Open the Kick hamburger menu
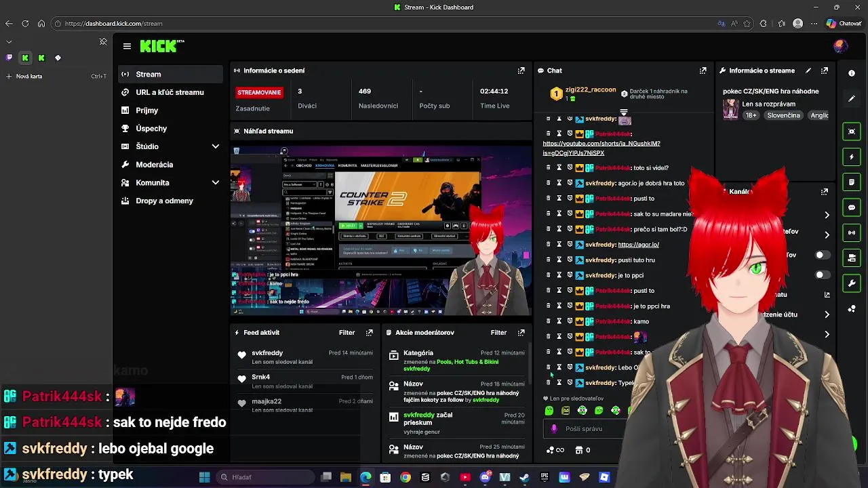The height and width of the screenshot is (488, 868). pos(127,46)
